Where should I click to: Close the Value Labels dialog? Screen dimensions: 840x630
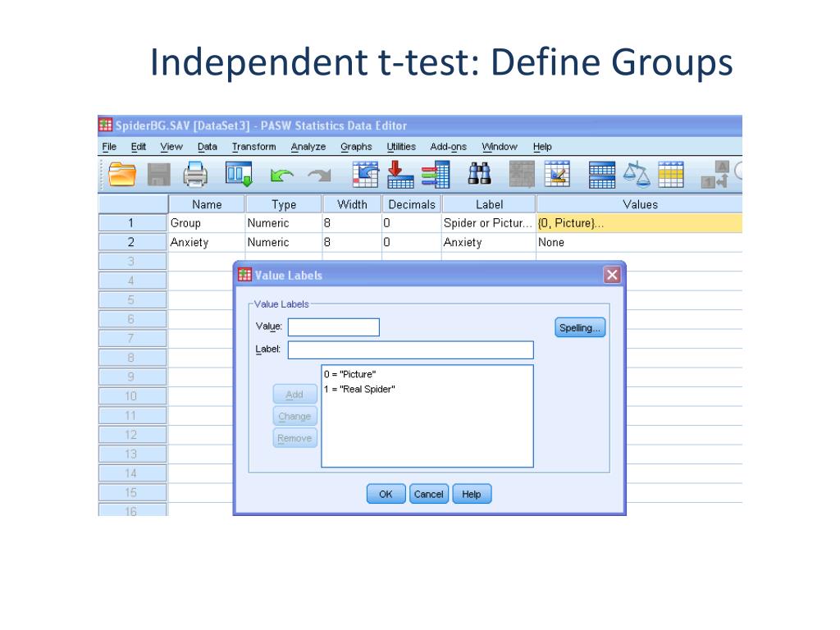pos(612,275)
